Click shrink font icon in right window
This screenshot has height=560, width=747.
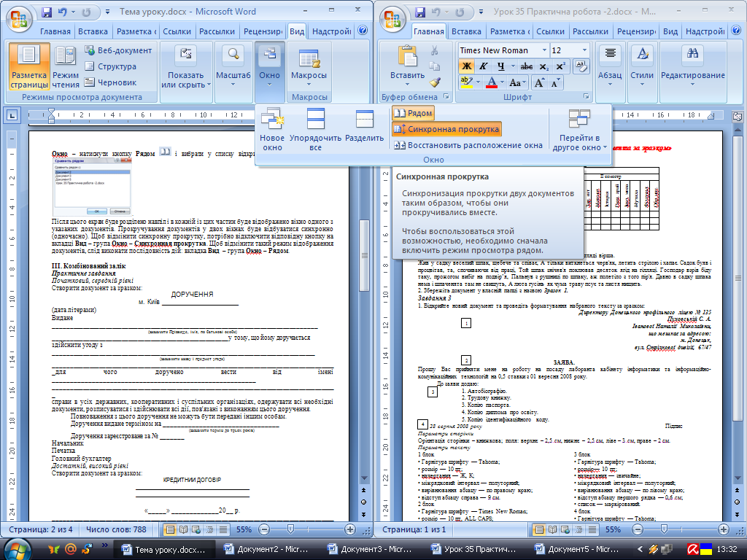(555, 82)
